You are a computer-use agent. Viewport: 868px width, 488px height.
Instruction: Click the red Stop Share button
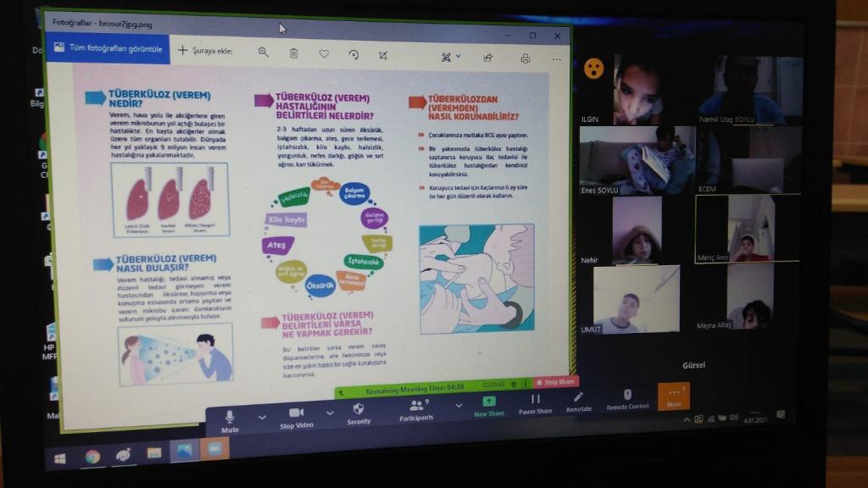click(556, 382)
